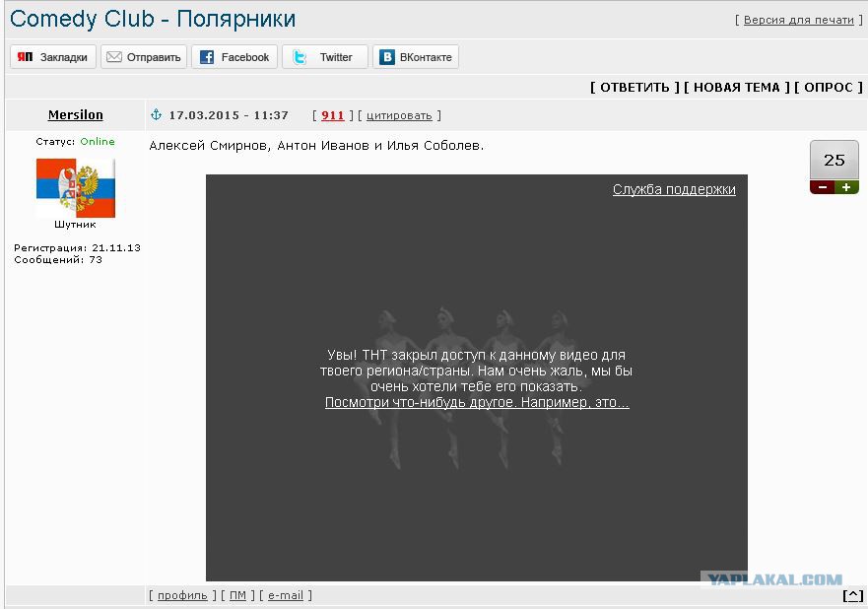Click the ЯП Закладки bookmark button

(53, 57)
